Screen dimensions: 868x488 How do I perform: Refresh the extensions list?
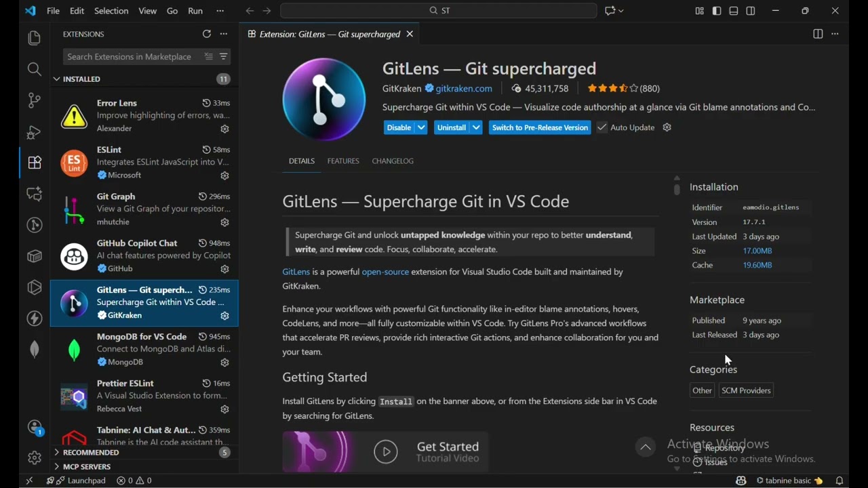pyautogui.click(x=207, y=34)
